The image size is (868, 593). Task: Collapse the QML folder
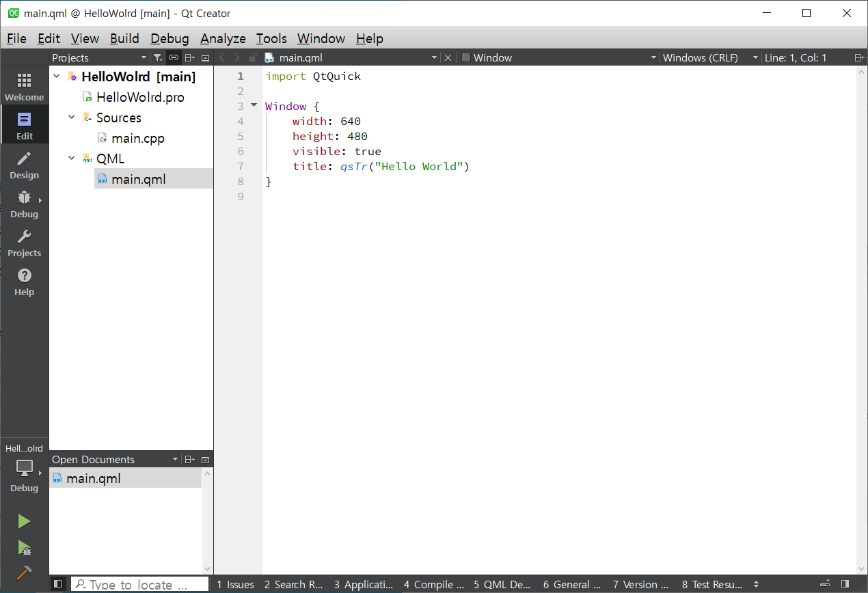(71, 158)
